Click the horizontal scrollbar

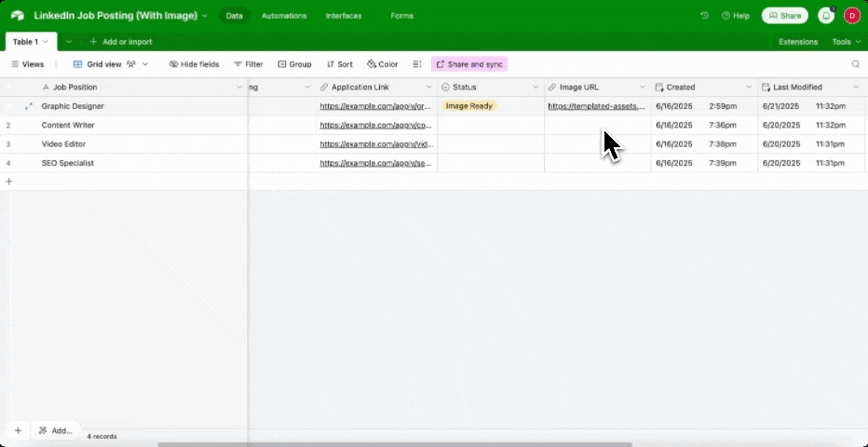(395, 444)
